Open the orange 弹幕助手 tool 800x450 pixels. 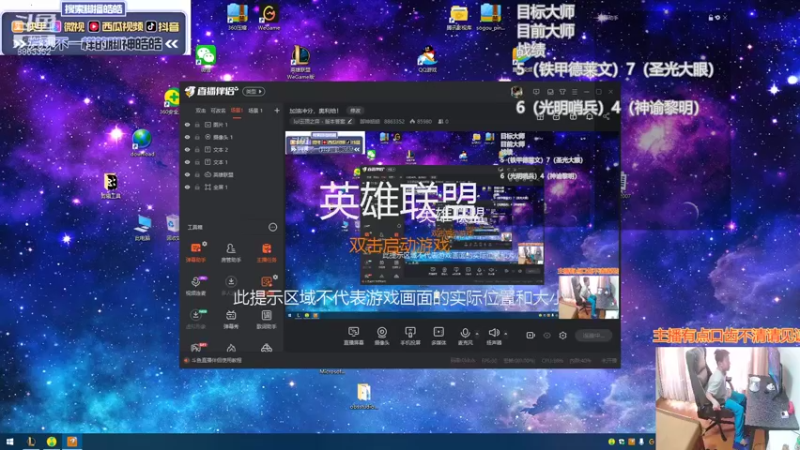click(196, 253)
